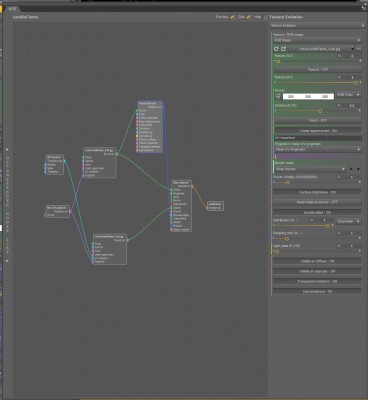Toggle the Grid checkbox
The width and height of the screenshot is (368, 400).
coord(249,17)
